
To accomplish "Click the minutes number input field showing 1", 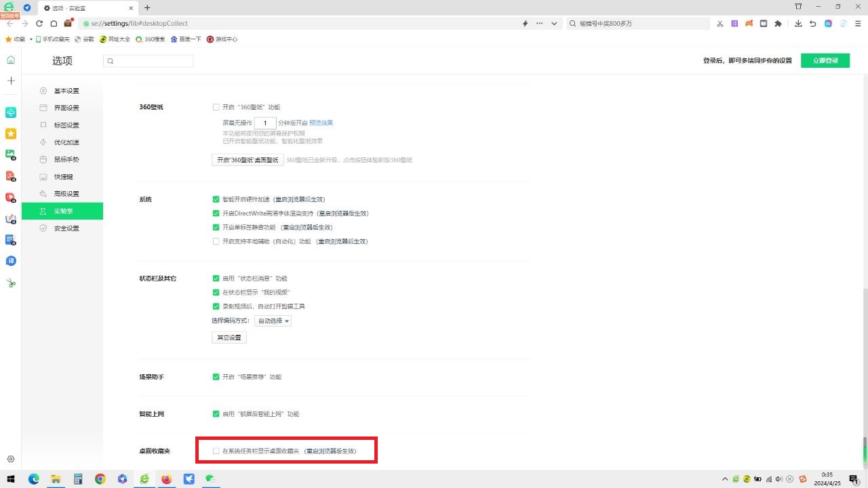I will (x=265, y=123).
